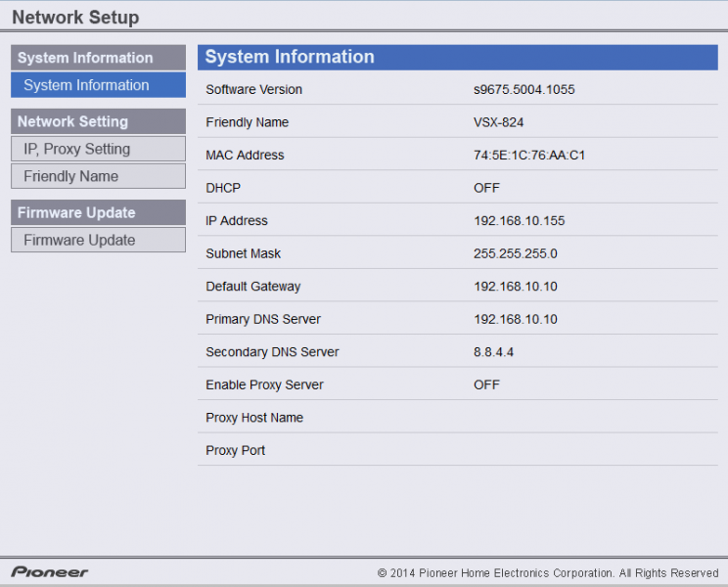Click the DHCP OFF status value
Viewport: 728px width, 587px height.
[486, 188]
